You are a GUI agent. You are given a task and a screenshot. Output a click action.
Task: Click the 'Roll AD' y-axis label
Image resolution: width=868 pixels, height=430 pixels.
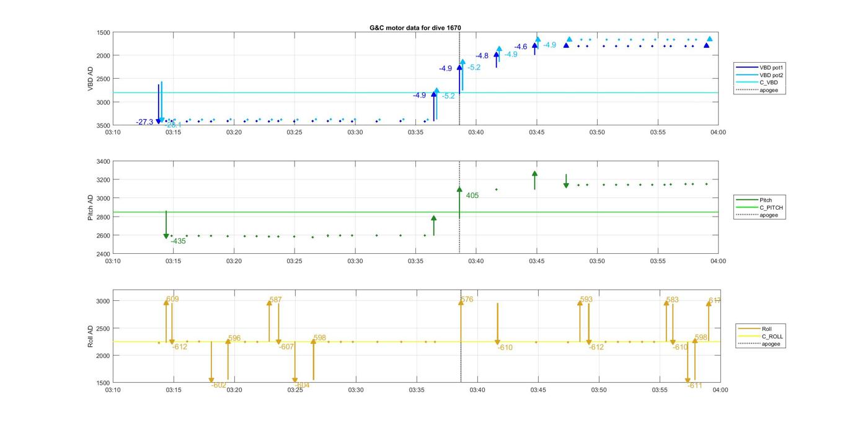[91, 336]
